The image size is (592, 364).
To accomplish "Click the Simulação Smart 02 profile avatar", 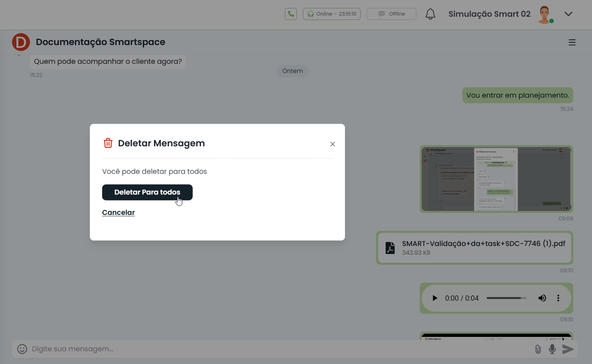I will tap(545, 14).
